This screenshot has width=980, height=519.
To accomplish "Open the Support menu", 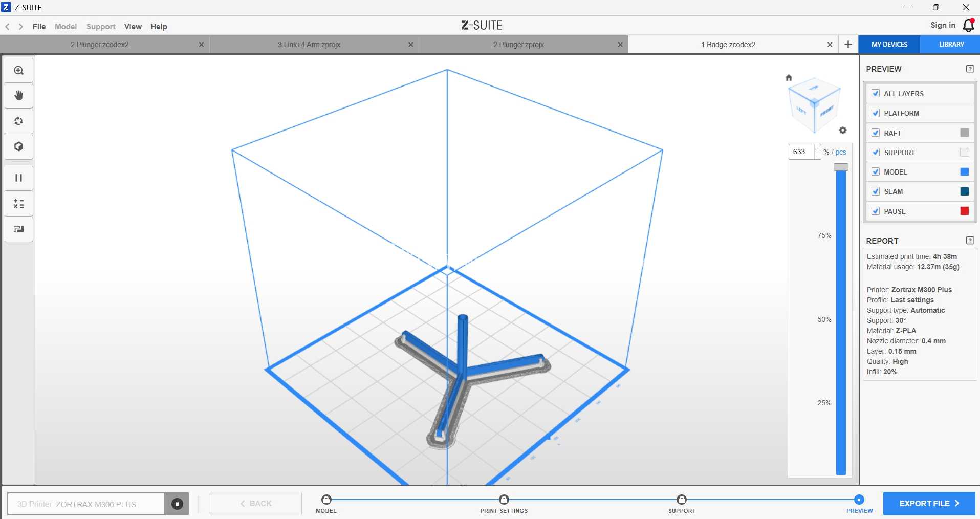I will [101, 27].
